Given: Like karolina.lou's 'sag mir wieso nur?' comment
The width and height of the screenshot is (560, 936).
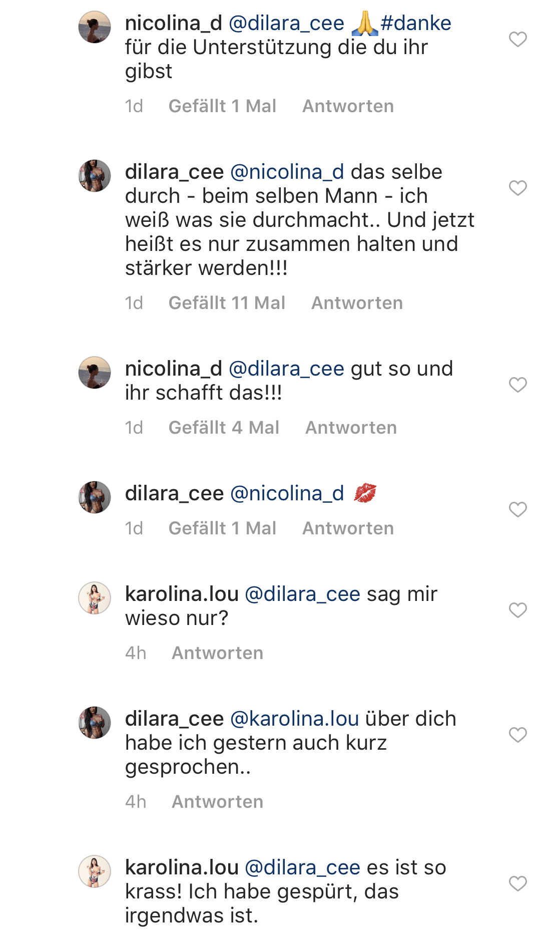Looking at the screenshot, I should pyautogui.click(x=517, y=610).
